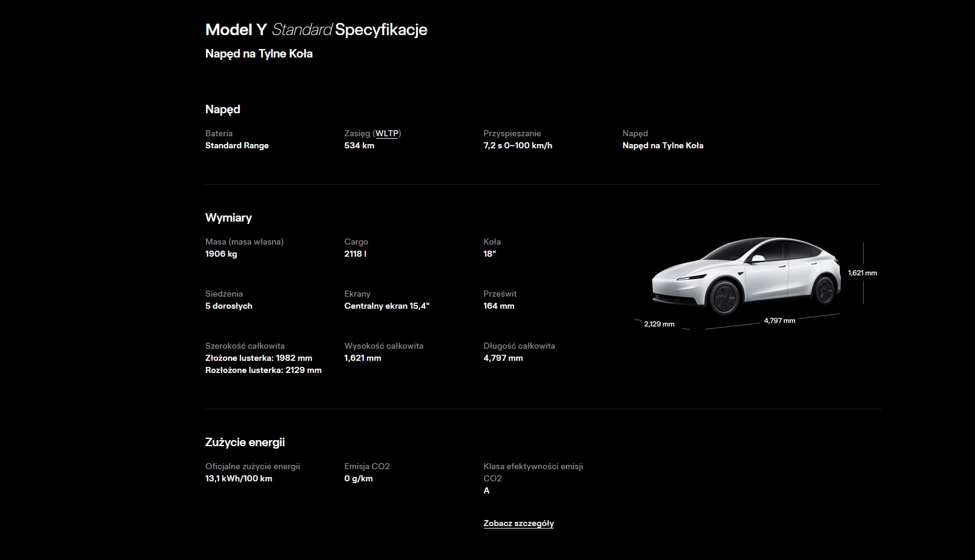975x560 pixels.
Task: Click the Napęd na Tylne Koła subtitle
Action: [x=259, y=54]
